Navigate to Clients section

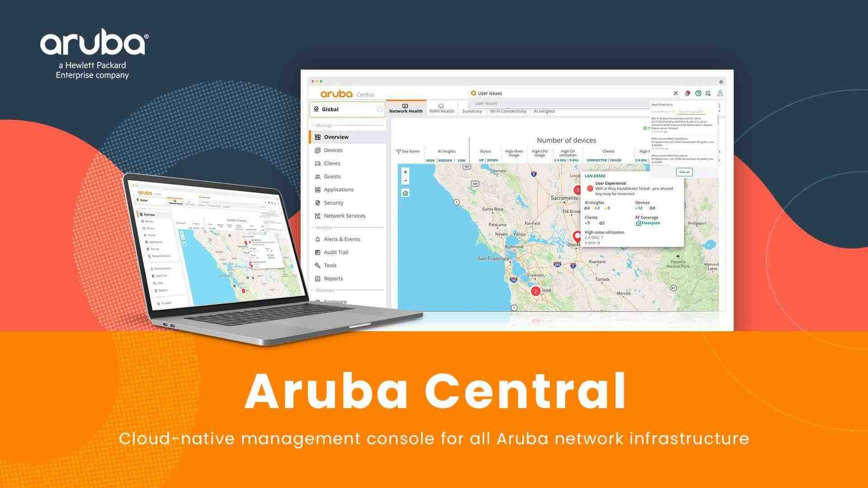pos(331,163)
